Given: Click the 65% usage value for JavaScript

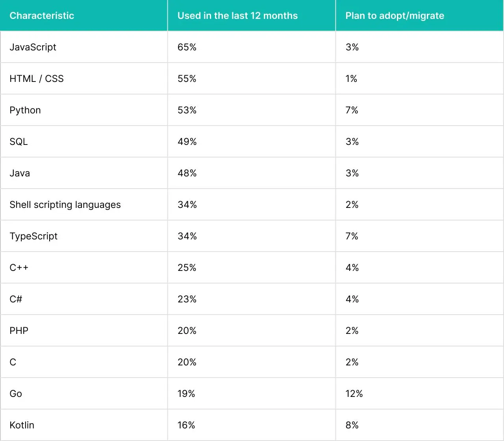Looking at the screenshot, I should 187,47.
